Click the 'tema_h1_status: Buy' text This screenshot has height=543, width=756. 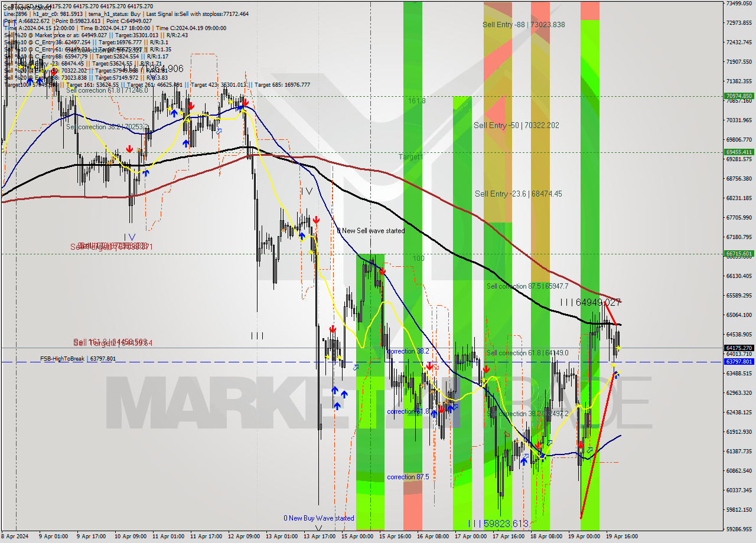(x=114, y=14)
